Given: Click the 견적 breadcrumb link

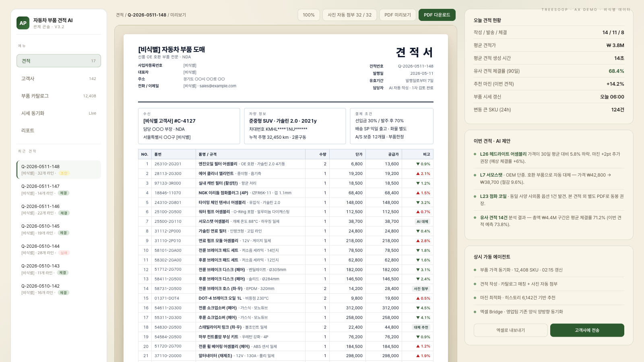Looking at the screenshot, I should tap(120, 15).
